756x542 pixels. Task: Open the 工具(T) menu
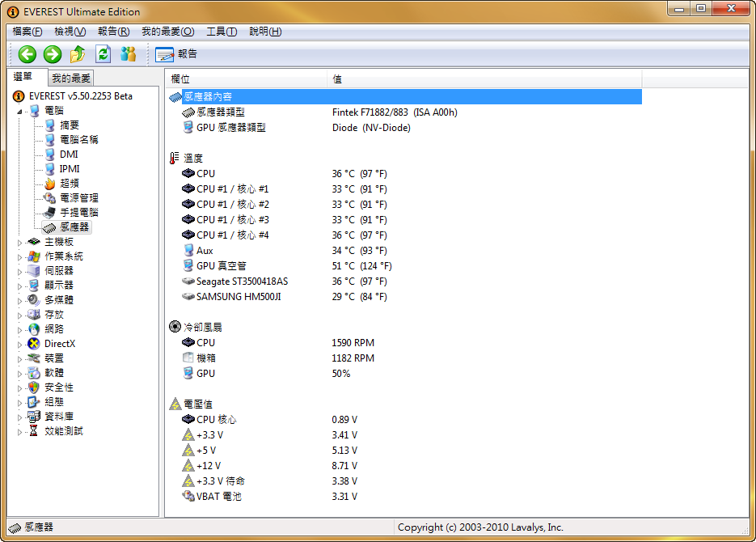point(222,32)
